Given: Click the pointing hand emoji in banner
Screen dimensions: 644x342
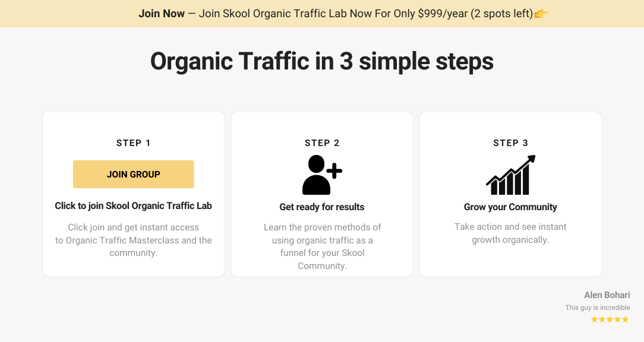Looking at the screenshot, I should coord(541,14).
